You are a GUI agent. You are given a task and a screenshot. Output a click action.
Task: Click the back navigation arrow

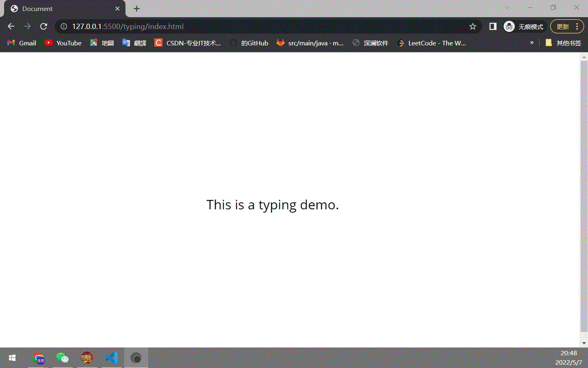[x=11, y=26]
